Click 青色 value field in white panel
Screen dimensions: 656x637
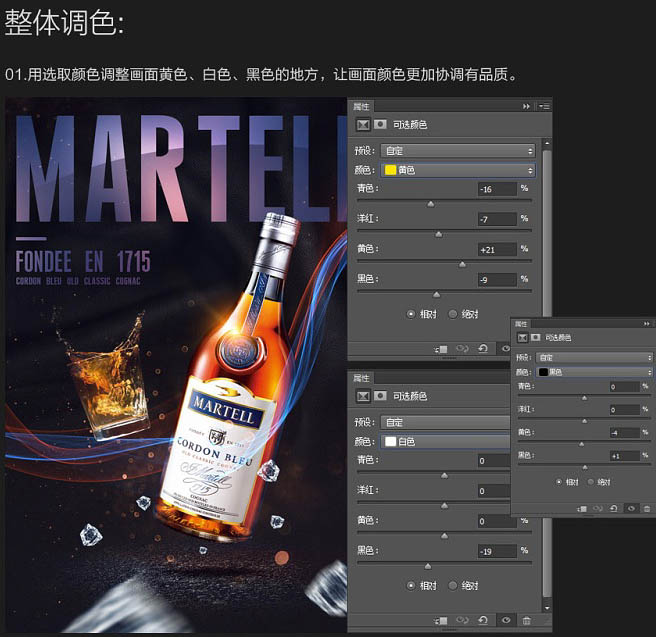494,461
